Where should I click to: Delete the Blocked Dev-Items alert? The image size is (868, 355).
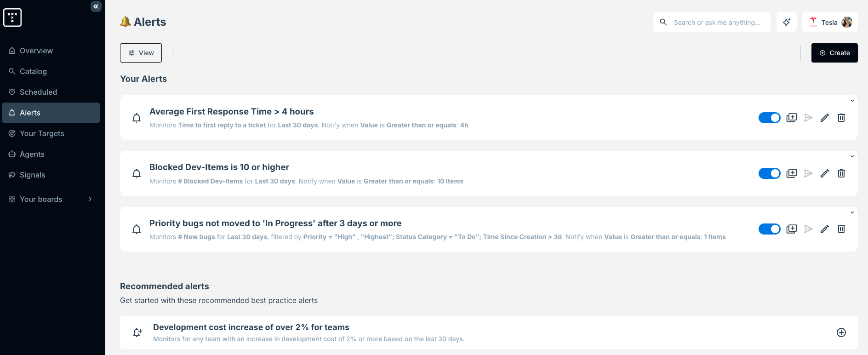[x=841, y=173]
